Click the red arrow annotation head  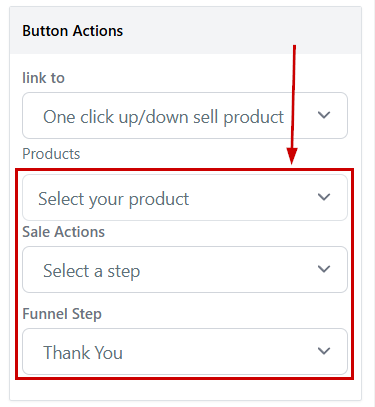(x=292, y=156)
